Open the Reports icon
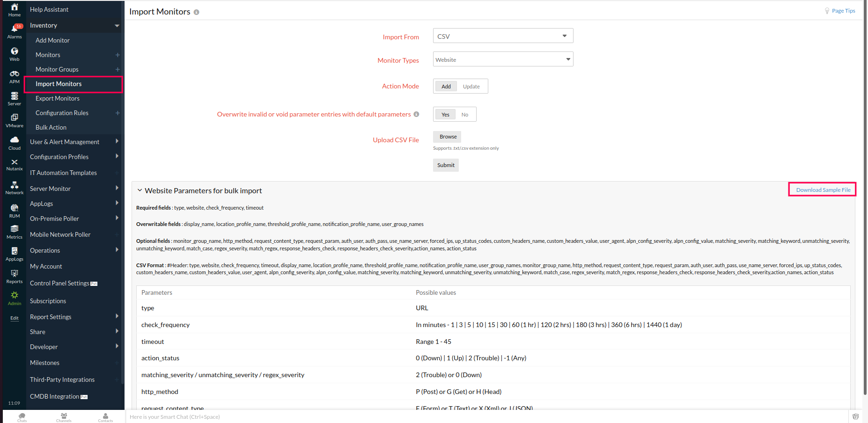Screen dimensions: 868x423 coord(15,276)
